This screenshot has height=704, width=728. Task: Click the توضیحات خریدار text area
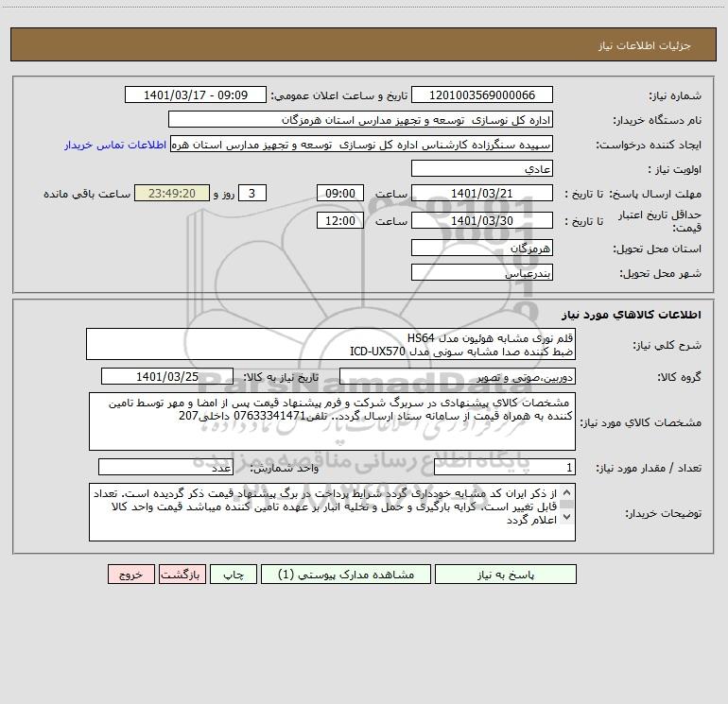click(x=332, y=512)
